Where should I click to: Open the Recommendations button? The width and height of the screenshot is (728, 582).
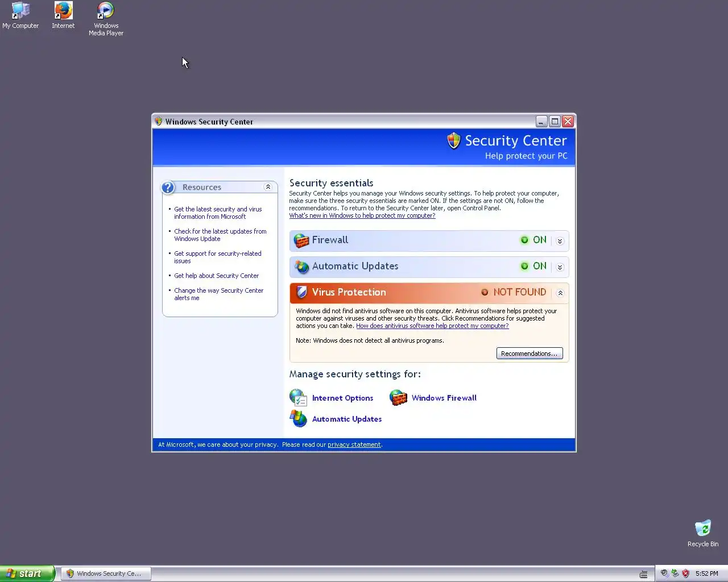530,354
